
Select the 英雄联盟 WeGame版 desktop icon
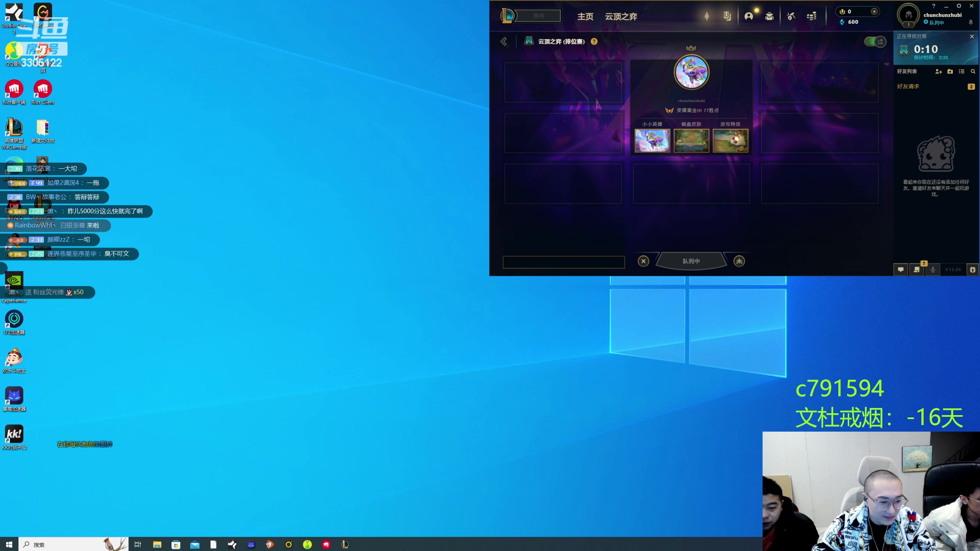(14, 134)
